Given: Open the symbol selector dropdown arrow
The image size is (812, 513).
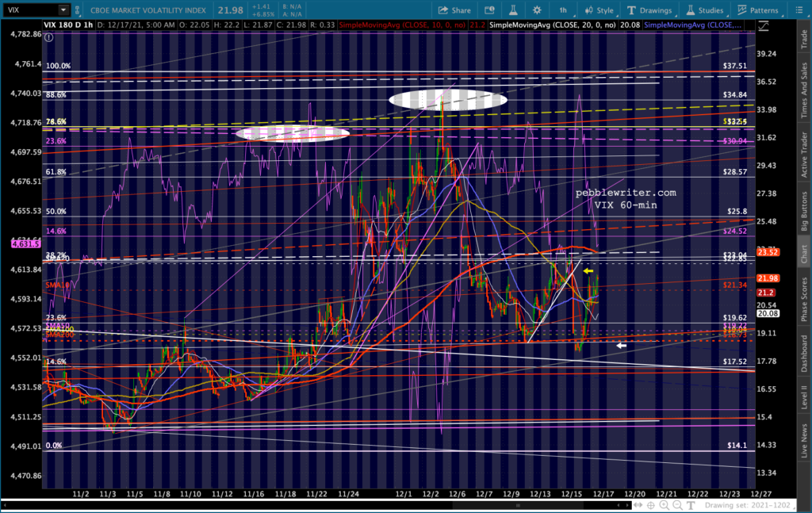Looking at the screenshot, I should point(63,10).
